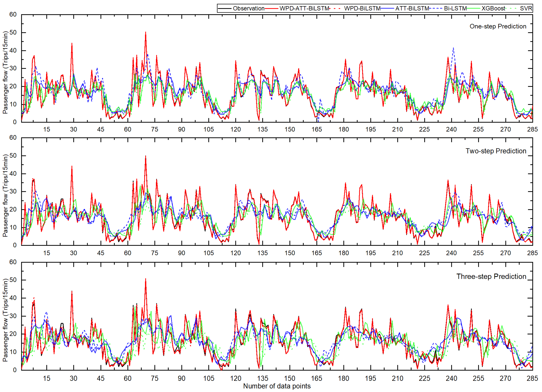The image size is (542, 392).
Task: Click the XGBoost legend label
Action: pos(493,8)
